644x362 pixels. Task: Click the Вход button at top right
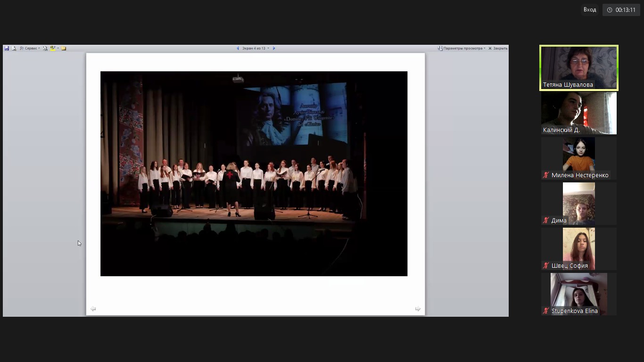(589, 9)
